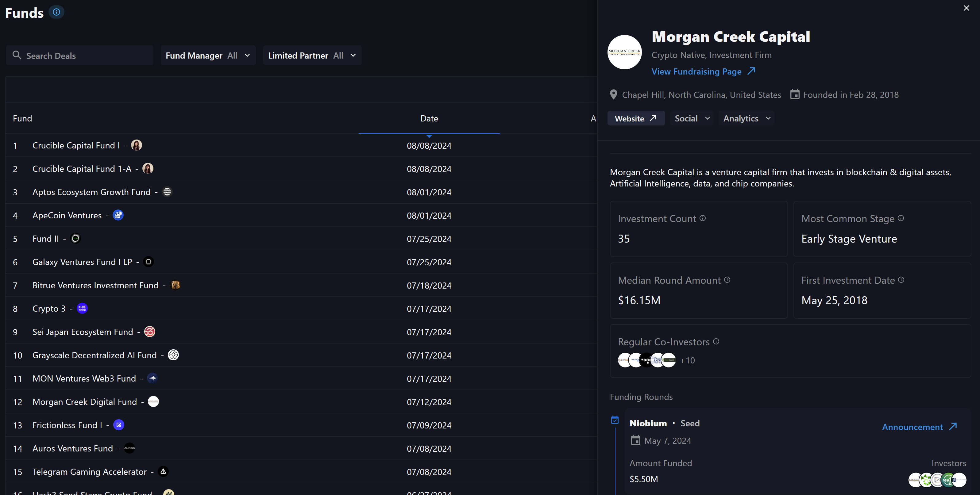Click the $5.50M amount funded value
This screenshot has height=495, width=980.
tap(643, 479)
